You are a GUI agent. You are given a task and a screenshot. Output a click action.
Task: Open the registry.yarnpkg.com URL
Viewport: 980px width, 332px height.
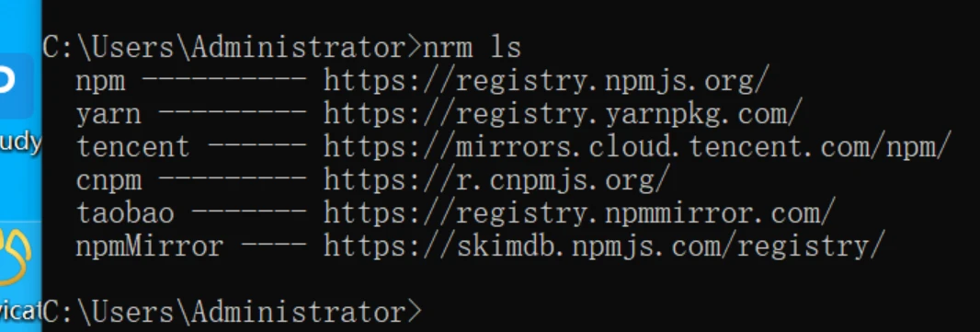click(563, 115)
